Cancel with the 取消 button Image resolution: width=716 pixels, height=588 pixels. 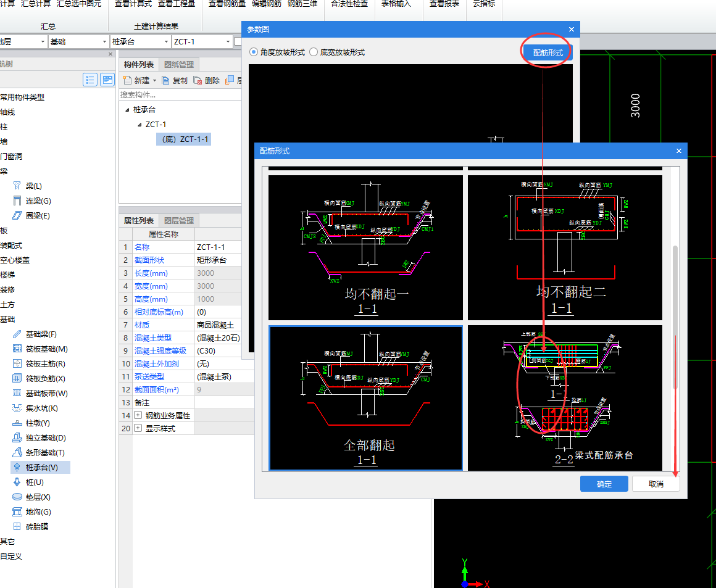[656, 484]
